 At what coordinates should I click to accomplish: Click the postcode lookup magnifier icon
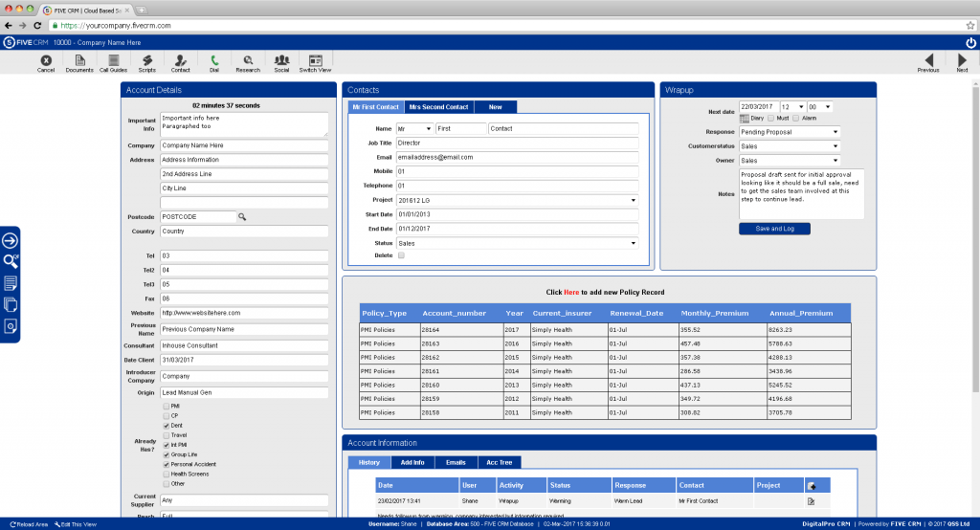click(x=242, y=217)
